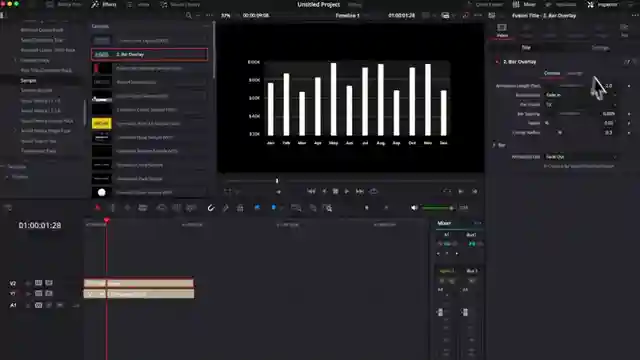
Task: Toggle timeline snapping magnet icon
Action: pos(211,208)
